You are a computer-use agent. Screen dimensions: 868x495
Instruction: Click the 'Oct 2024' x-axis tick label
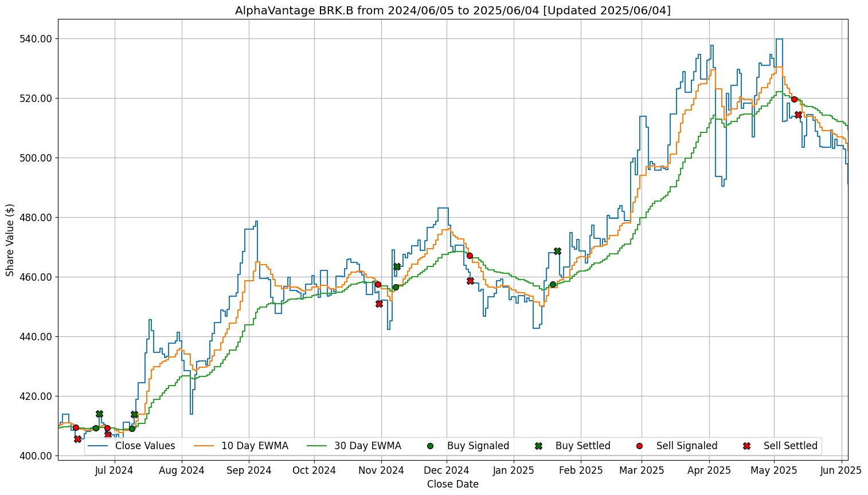314,470
